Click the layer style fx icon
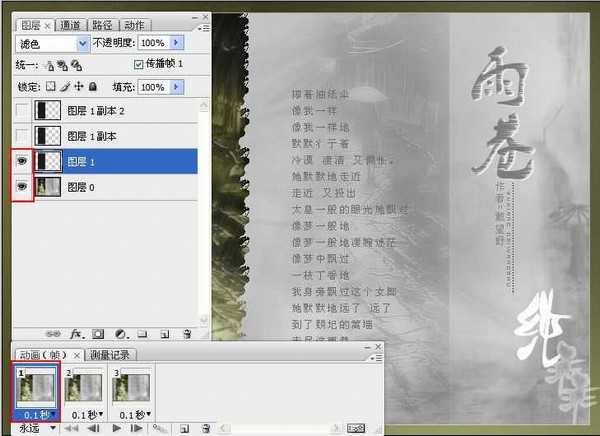Image resolution: width=600 pixels, height=436 pixels. coord(76,333)
